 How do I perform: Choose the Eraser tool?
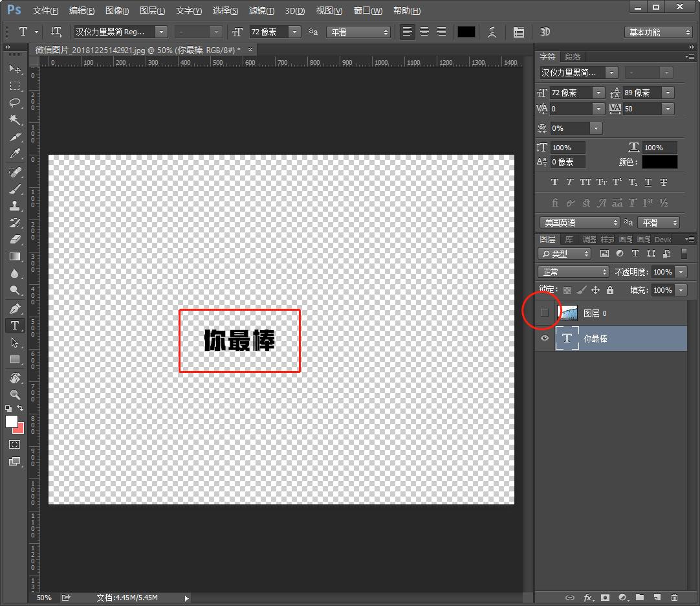[15, 240]
